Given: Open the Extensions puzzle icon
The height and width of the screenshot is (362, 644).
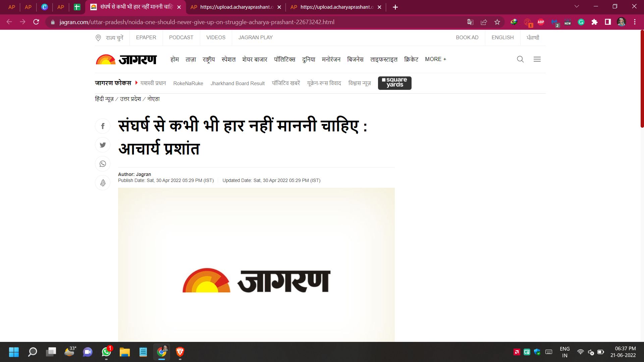Looking at the screenshot, I should (x=594, y=22).
